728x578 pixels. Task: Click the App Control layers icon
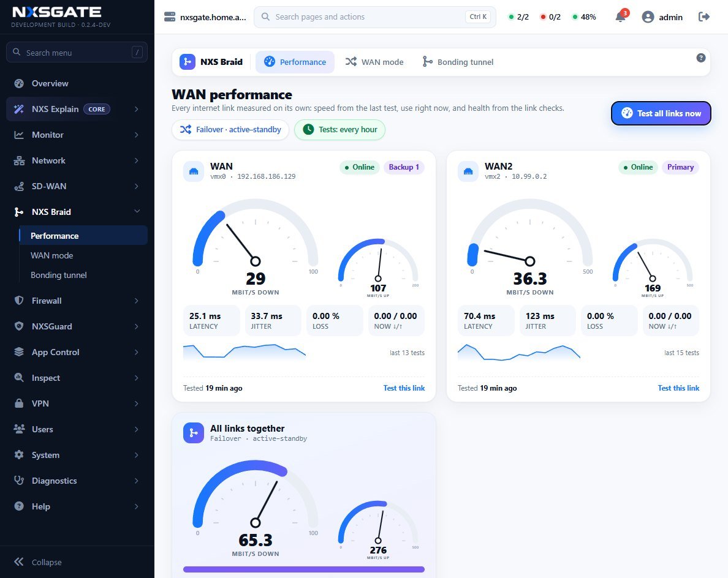click(19, 352)
